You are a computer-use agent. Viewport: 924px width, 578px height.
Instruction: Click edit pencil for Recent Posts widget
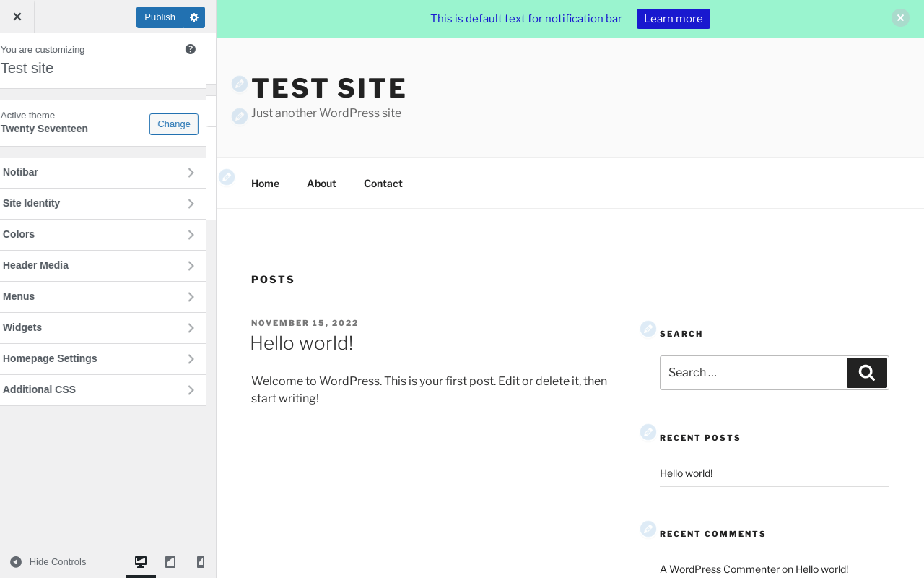point(648,432)
